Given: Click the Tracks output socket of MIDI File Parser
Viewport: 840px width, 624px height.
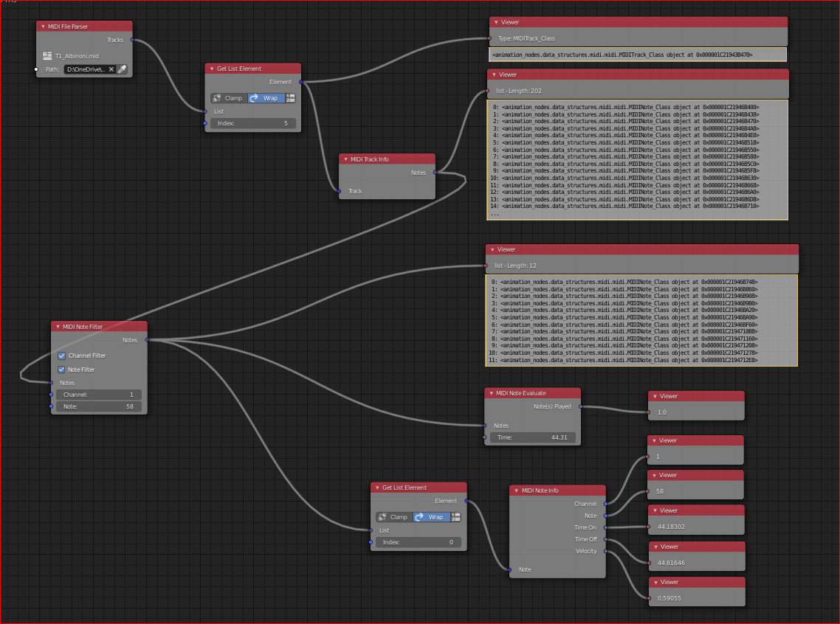Looking at the screenshot, I should coord(132,40).
